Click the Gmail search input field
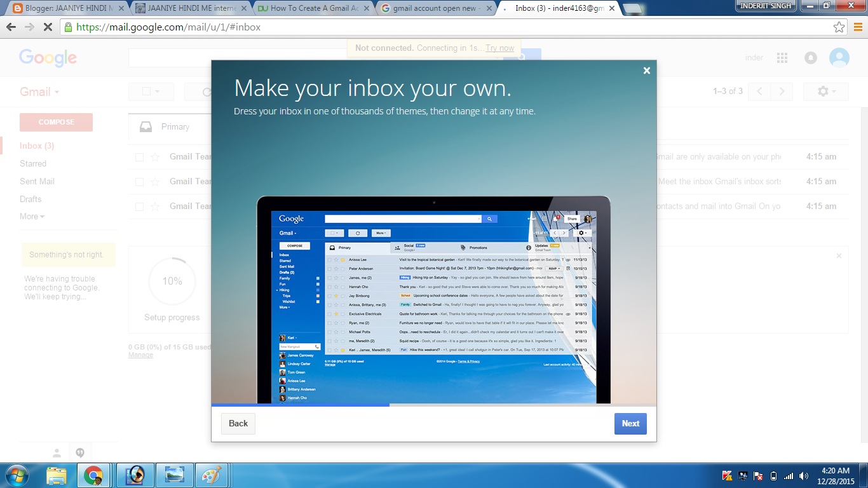The image size is (868, 488). (x=316, y=58)
